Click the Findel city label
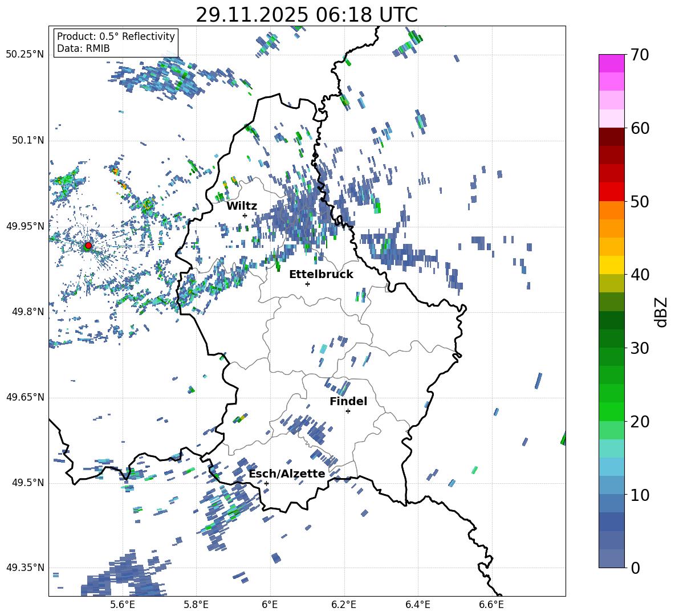This screenshot has width=675, height=616. pyautogui.click(x=348, y=401)
